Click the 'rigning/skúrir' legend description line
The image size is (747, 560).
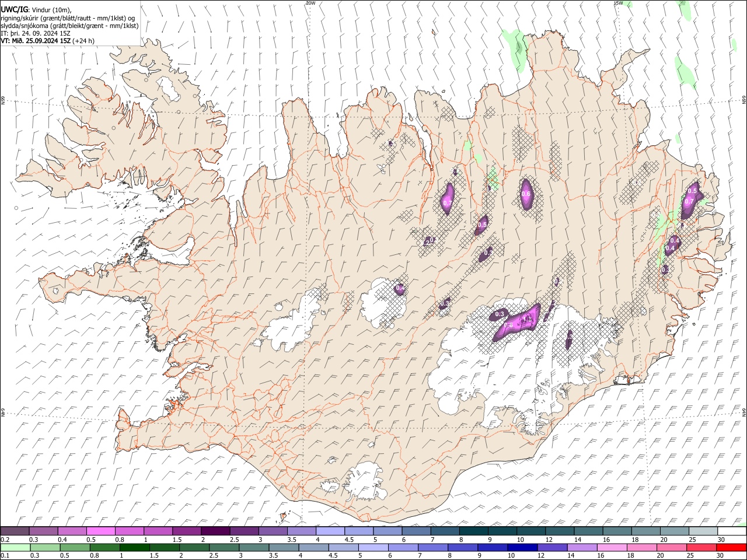68,18
